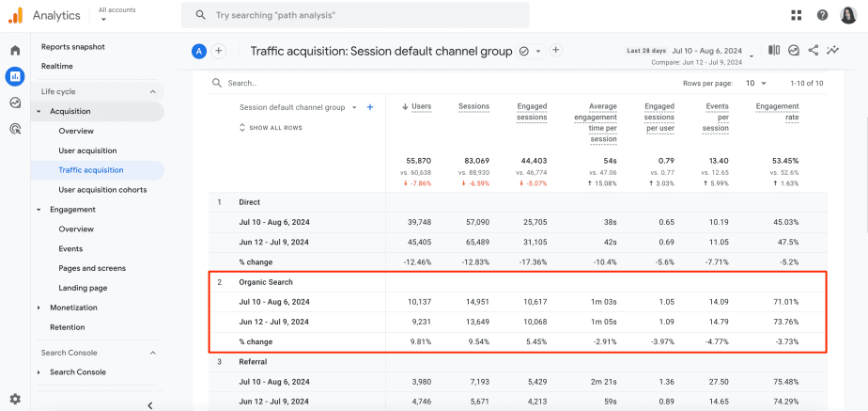The height and width of the screenshot is (411, 868).
Task: Toggle SHOW ALL ROWS
Action: point(271,127)
